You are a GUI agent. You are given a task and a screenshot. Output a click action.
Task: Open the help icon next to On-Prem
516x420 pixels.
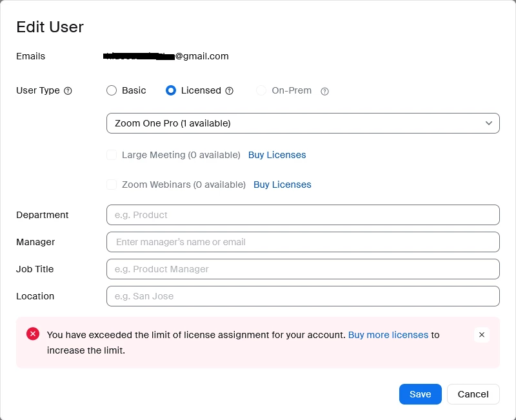(324, 91)
